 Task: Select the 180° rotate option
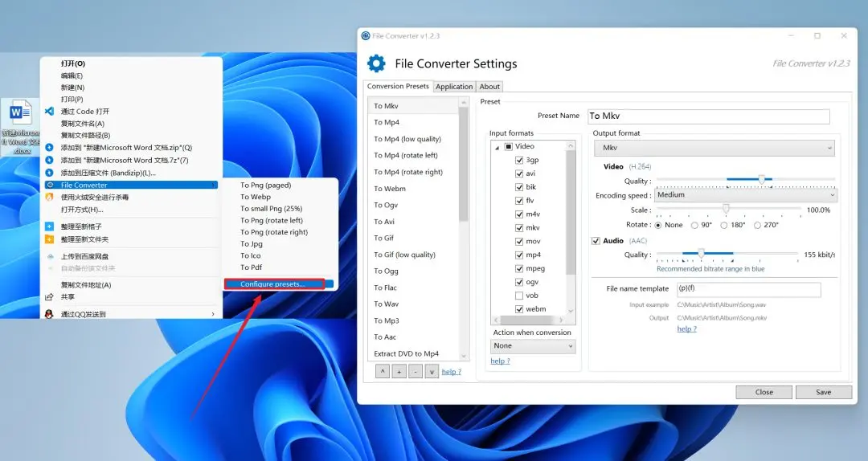[x=723, y=225]
